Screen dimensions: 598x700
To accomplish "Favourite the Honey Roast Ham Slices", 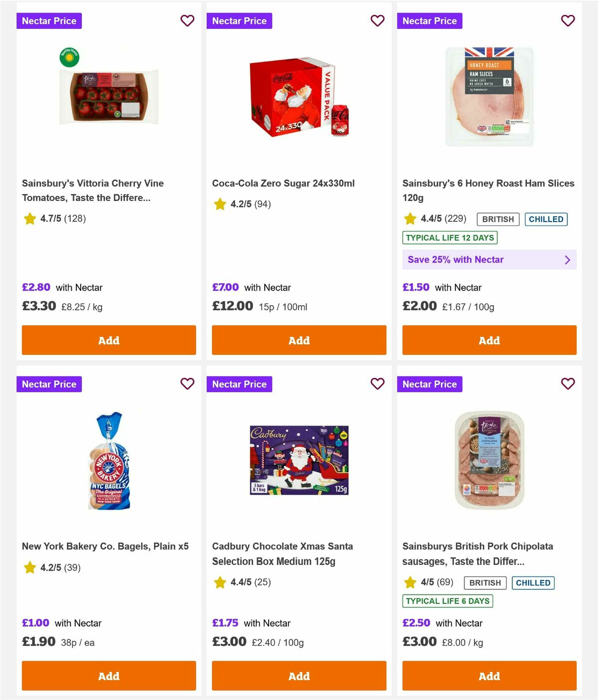I will pyautogui.click(x=568, y=21).
